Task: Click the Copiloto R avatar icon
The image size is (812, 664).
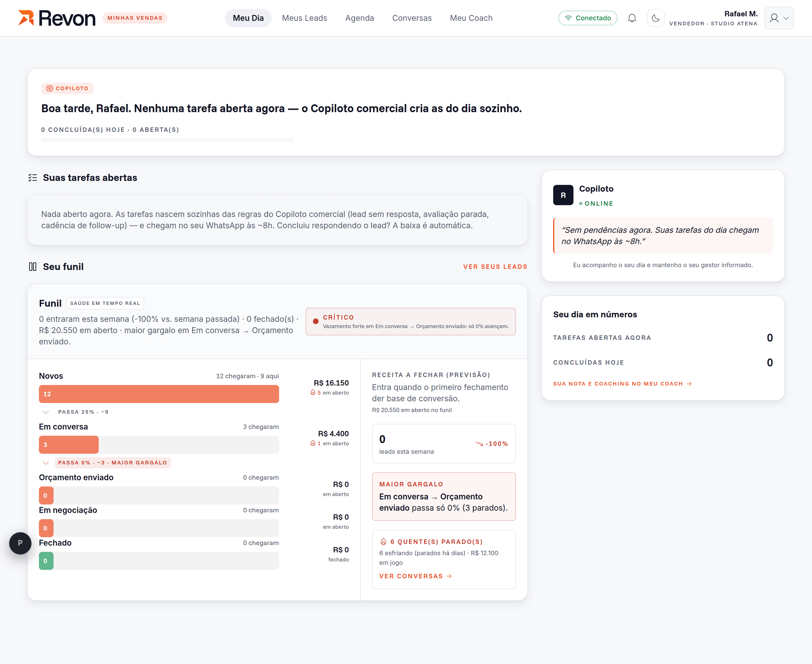Action: 563,195
